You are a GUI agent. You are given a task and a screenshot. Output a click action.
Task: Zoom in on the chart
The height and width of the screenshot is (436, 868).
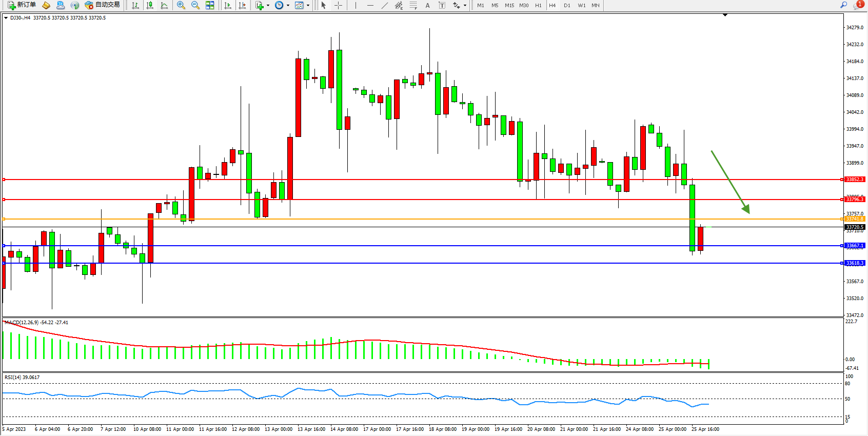[x=181, y=5]
